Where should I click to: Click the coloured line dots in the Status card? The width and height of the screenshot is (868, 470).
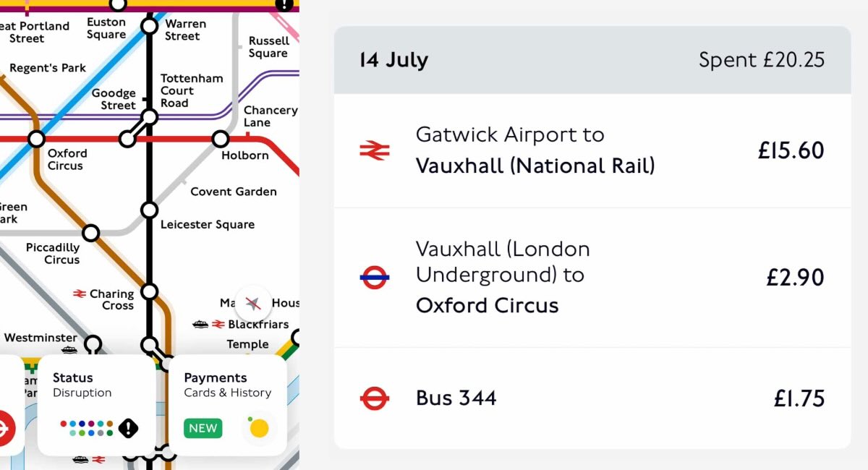[87, 428]
